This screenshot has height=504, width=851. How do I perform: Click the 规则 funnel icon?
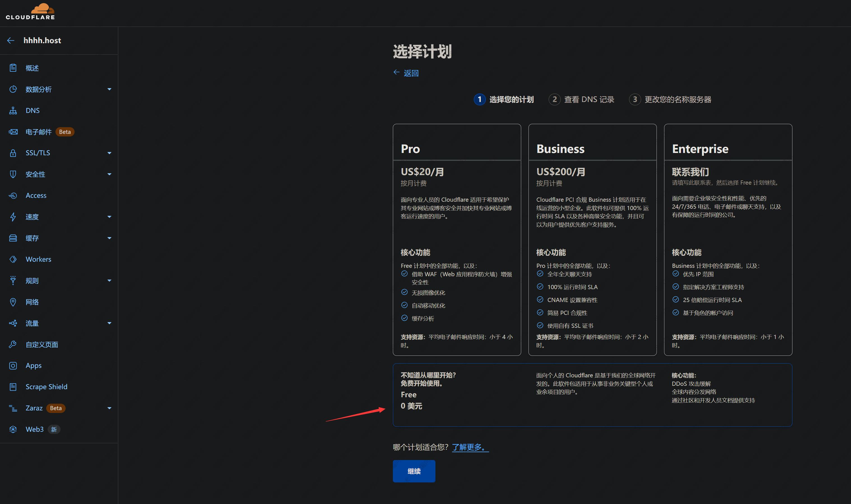pyautogui.click(x=13, y=280)
